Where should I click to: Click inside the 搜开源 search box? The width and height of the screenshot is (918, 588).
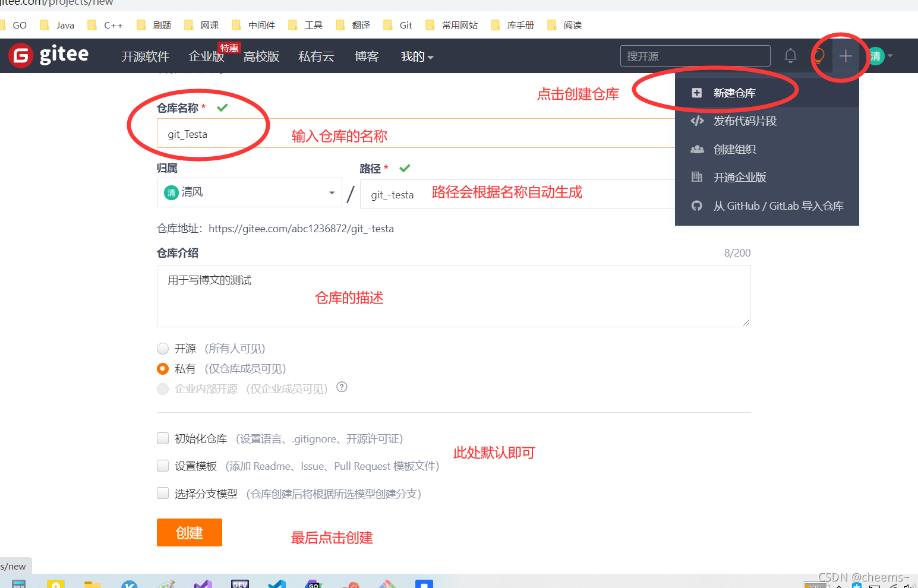point(694,55)
